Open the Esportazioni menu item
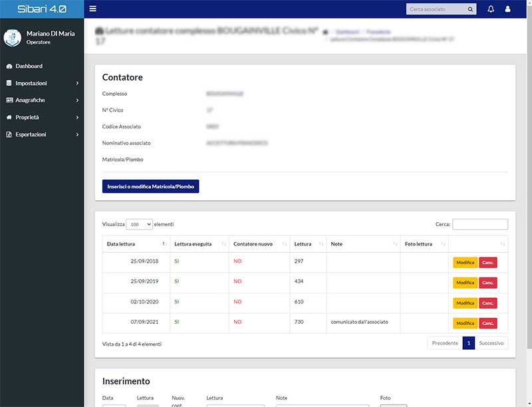This screenshot has width=532, height=407. point(42,134)
